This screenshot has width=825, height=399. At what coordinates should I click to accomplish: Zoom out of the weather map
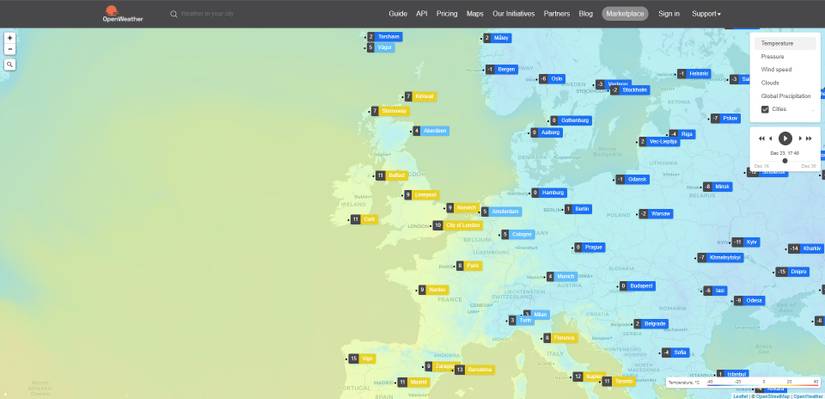coord(10,49)
